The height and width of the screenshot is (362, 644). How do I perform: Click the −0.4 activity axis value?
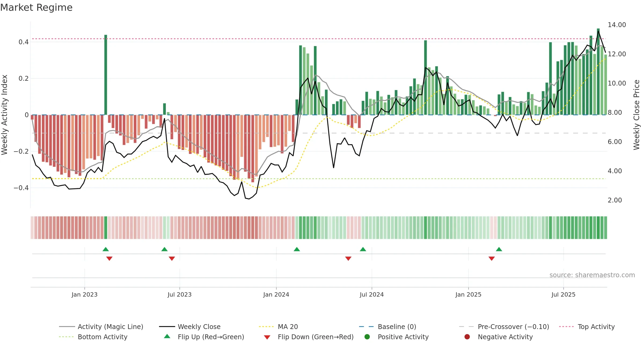[x=21, y=188]
